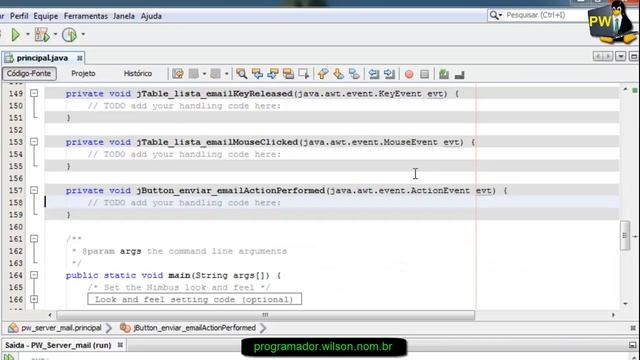Click the editor Forward navigation icon
Image resolution: width=640 pixels, height=360 pixels.
[x=216, y=74]
